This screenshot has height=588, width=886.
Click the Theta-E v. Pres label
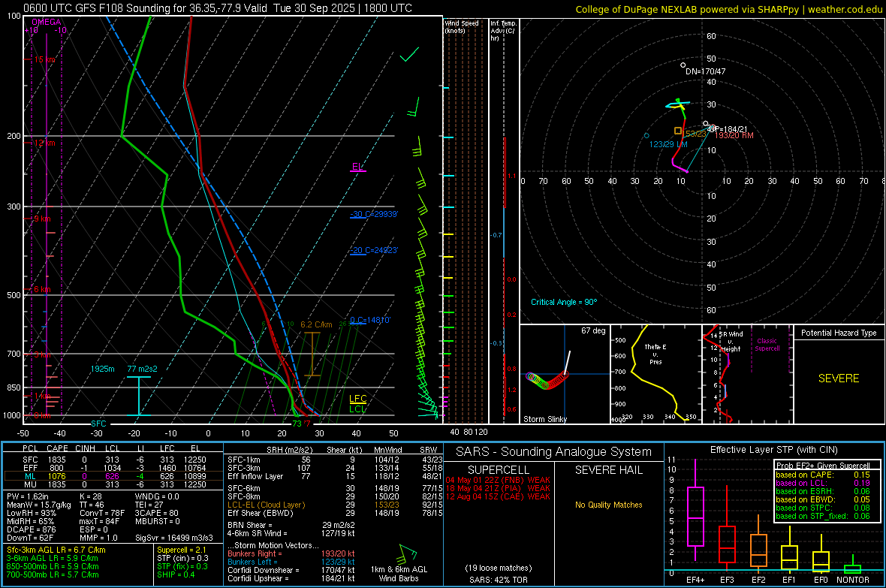655,354
